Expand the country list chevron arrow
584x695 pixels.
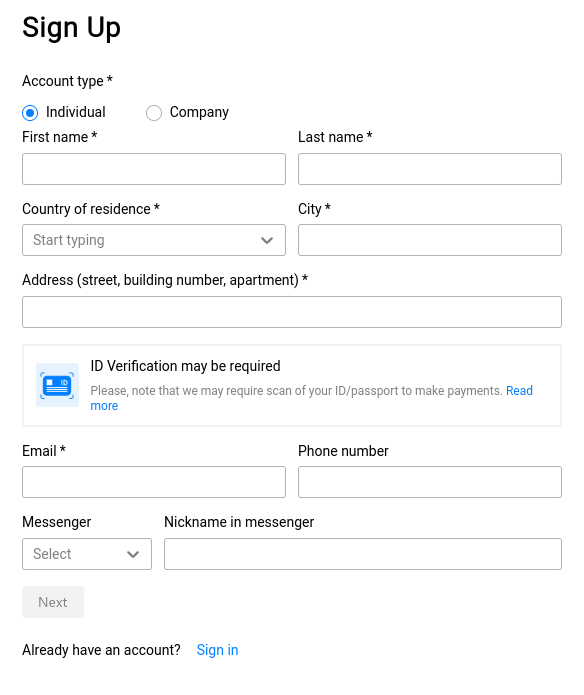click(x=267, y=240)
